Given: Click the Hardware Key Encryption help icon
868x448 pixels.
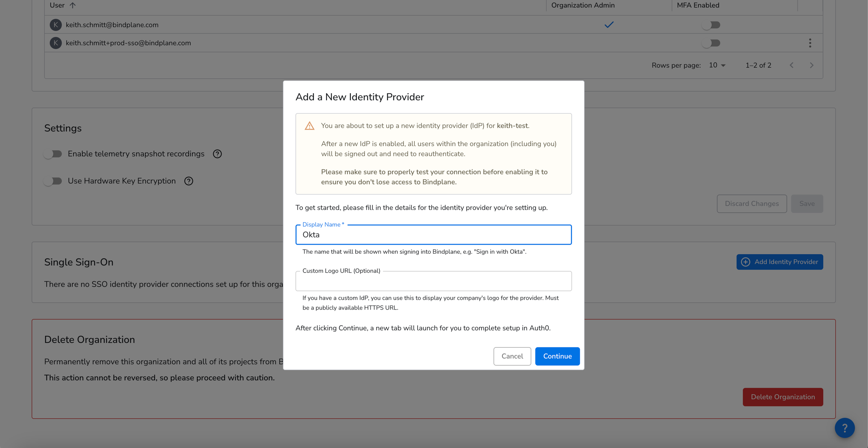Looking at the screenshot, I should click(x=188, y=181).
